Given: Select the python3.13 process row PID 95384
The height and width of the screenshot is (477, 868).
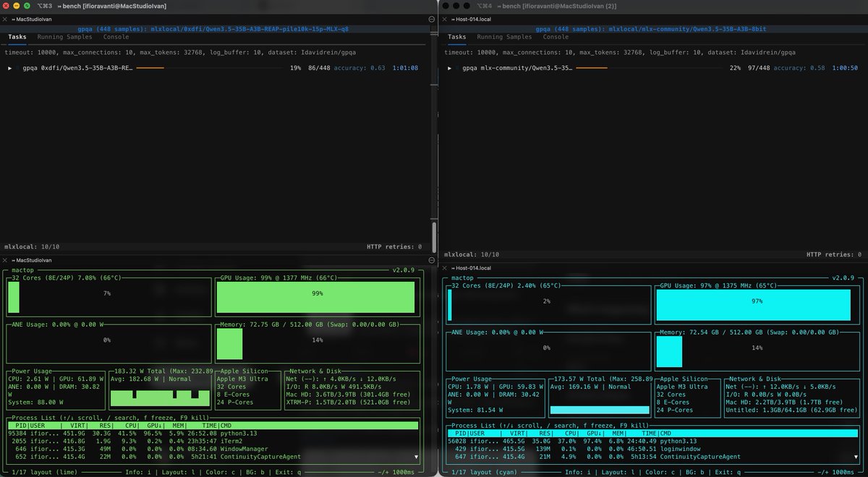Looking at the screenshot, I should pyautogui.click(x=213, y=433).
